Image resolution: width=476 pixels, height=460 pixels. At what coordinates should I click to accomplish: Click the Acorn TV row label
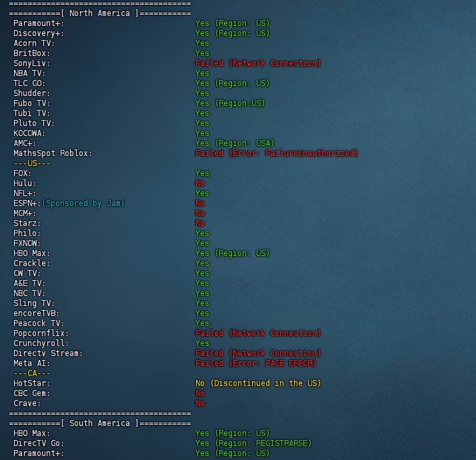[x=34, y=43]
